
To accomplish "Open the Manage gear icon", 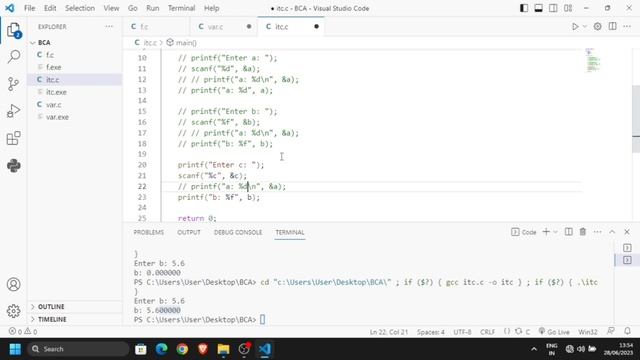I will [13, 311].
